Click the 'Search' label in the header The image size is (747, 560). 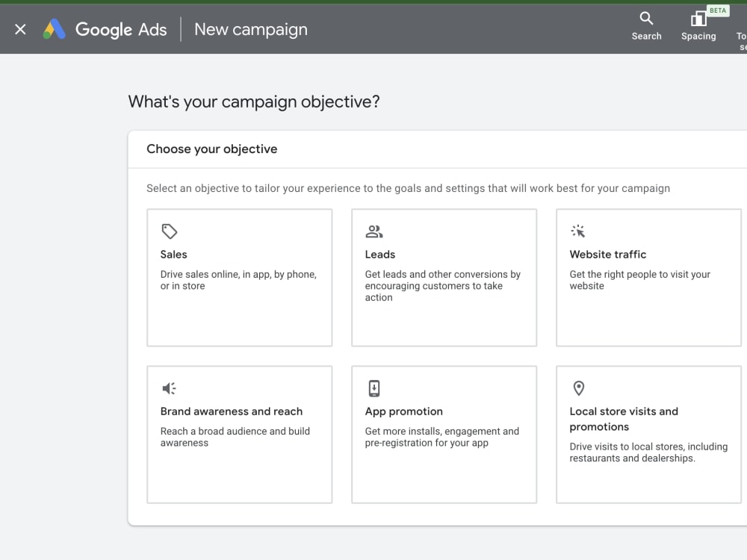pos(646,36)
